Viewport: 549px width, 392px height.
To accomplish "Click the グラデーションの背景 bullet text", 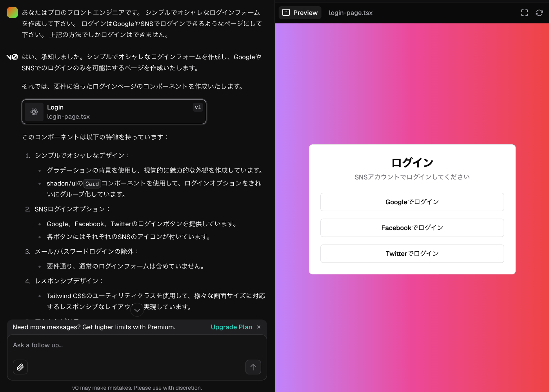I will click(x=156, y=170).
